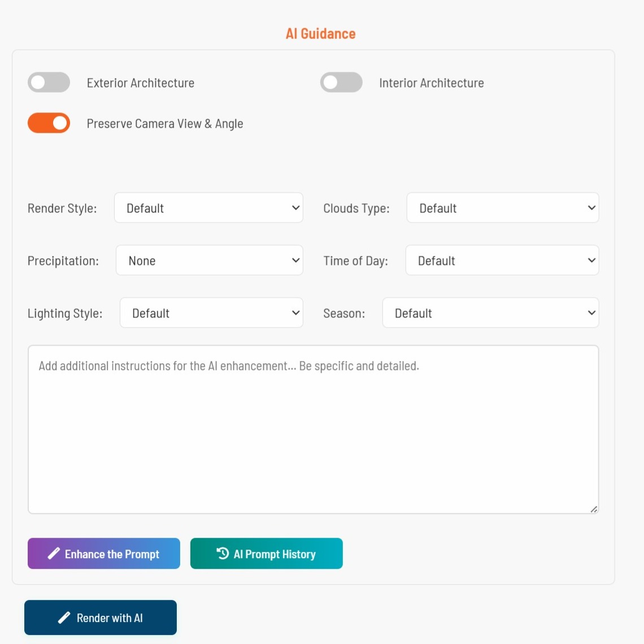Click the chevron on the Season dropdown

(591, 312)
